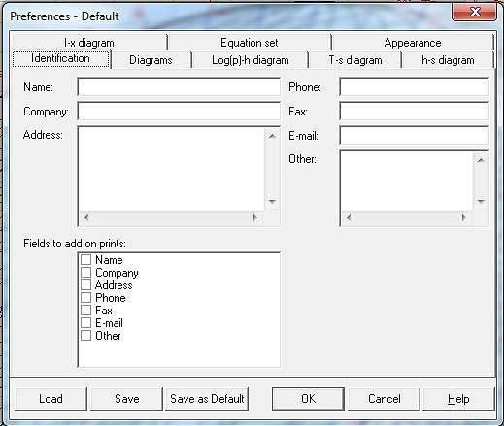Close the Preferences dialog window
This screenshot has width=504, height=426.
pos(474,12)
